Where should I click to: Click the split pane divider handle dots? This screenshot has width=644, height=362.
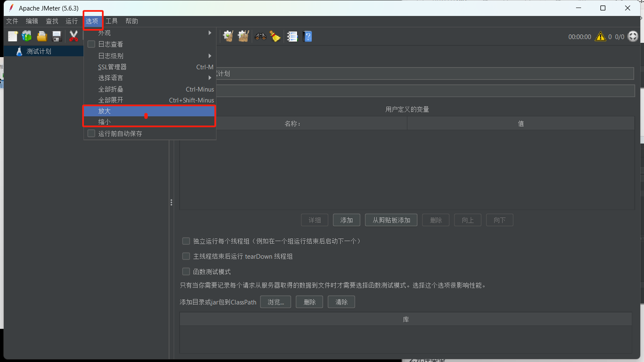pos(171,202)
